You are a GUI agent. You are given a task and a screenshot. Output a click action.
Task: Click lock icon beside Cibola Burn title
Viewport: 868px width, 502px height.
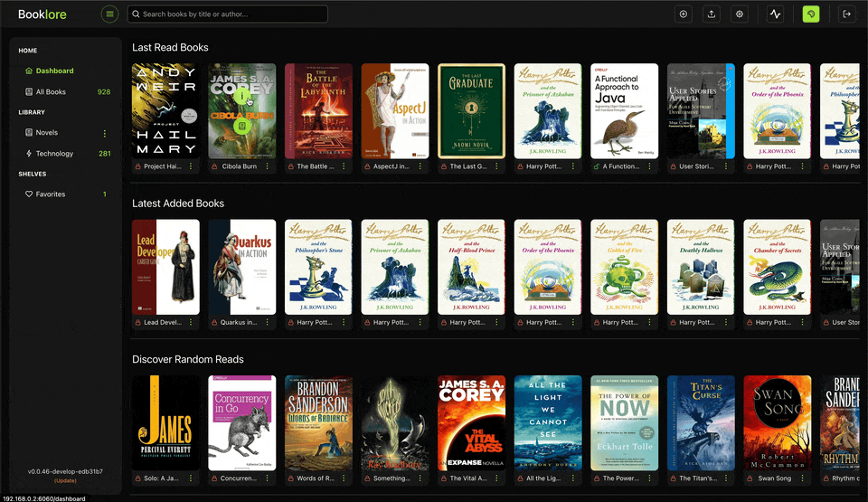pos(214,166)
